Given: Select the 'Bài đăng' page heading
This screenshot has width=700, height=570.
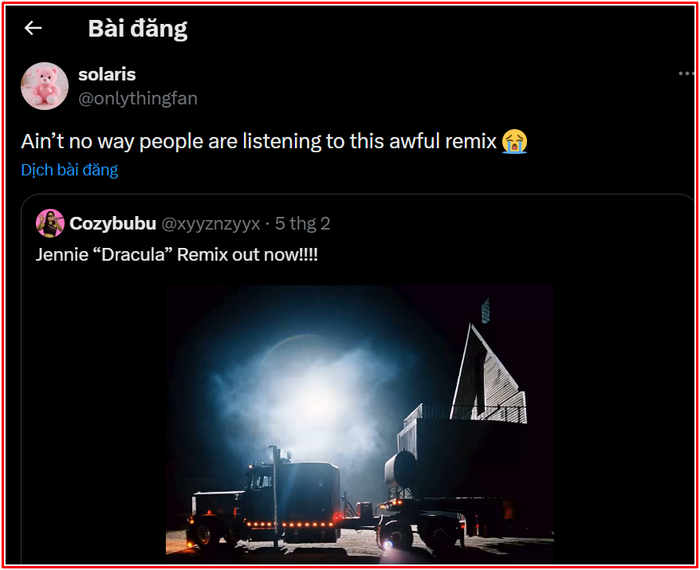Looking at the screenshot, I should [x=138, y=29].
